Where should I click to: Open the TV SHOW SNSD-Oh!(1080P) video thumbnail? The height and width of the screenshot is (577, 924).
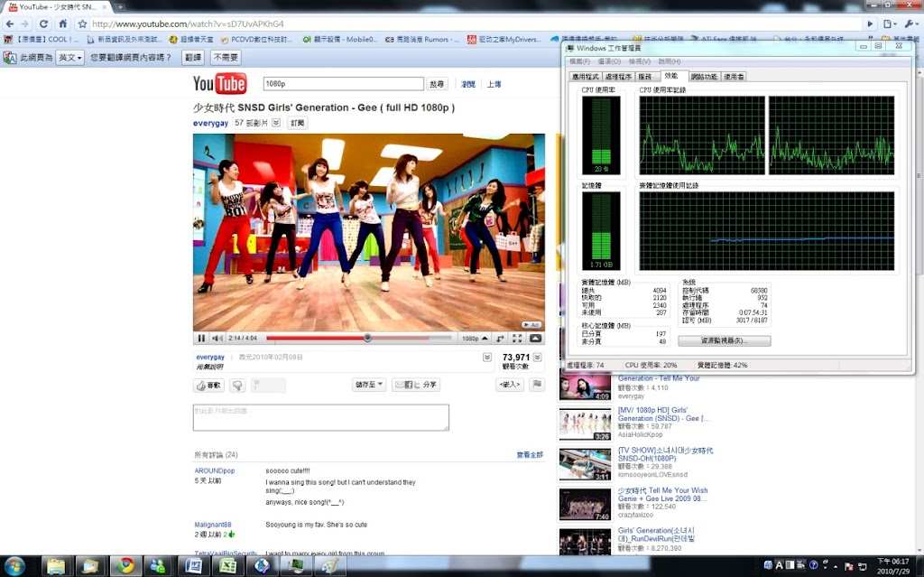click(585, 464)
